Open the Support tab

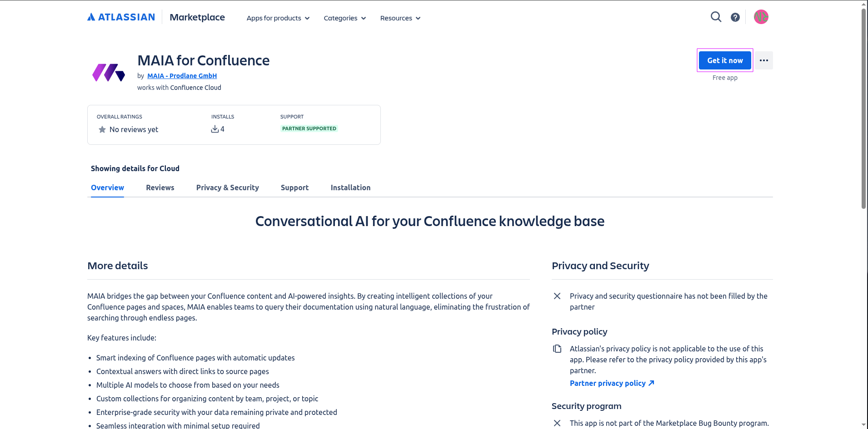point(294,187)
